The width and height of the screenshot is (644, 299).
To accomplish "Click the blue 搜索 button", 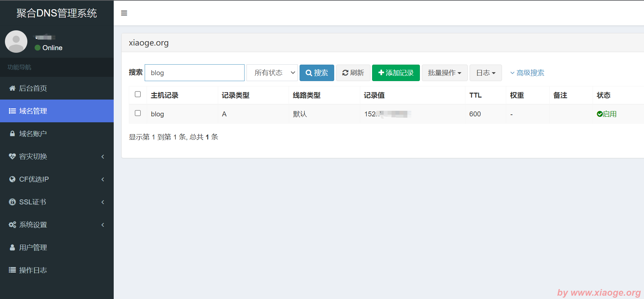I will [316, 73].
